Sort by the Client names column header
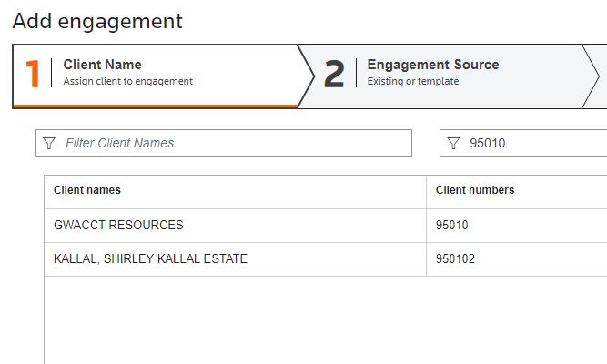 (x=87, y=190)
